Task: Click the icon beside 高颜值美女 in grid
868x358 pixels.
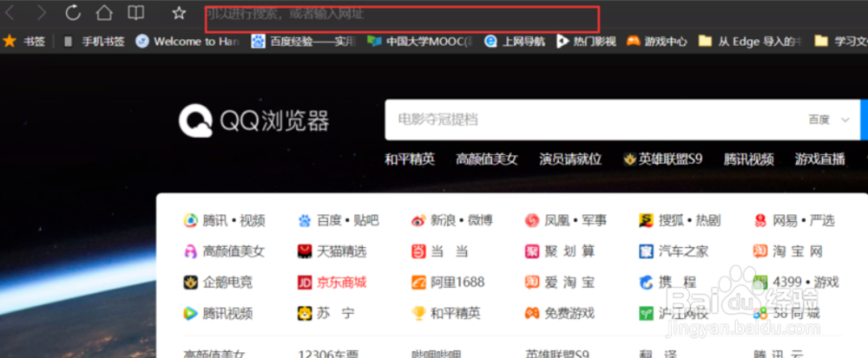Action: click(x=190, y=252)
